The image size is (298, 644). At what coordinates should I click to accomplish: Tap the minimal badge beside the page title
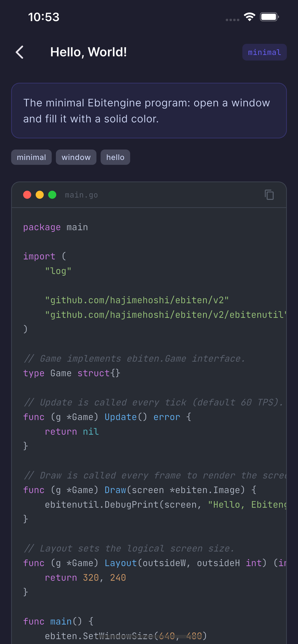click(264, 52)
